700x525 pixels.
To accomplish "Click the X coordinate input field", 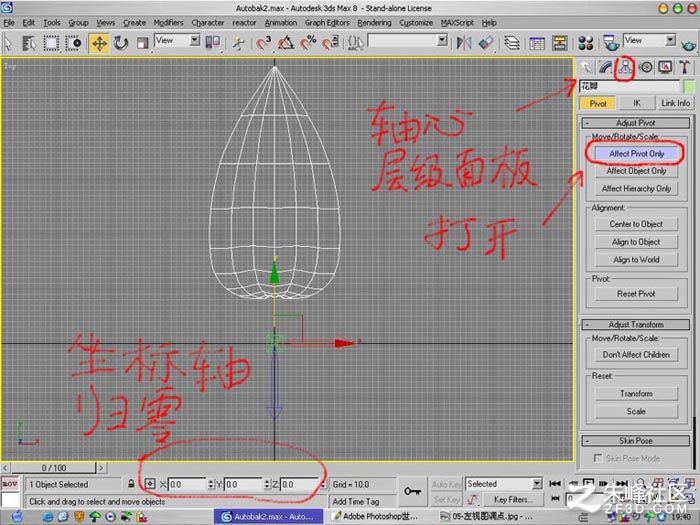I will point(187,484).
